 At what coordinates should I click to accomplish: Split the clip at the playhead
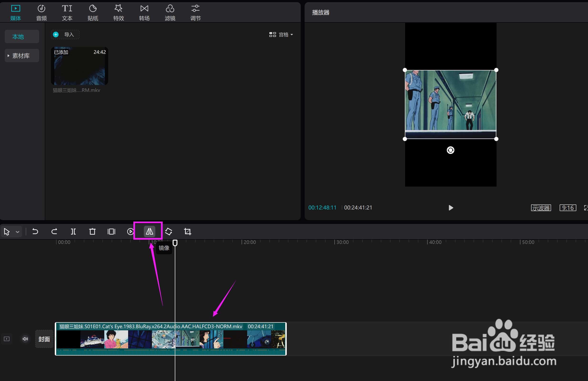click(73, 232)
